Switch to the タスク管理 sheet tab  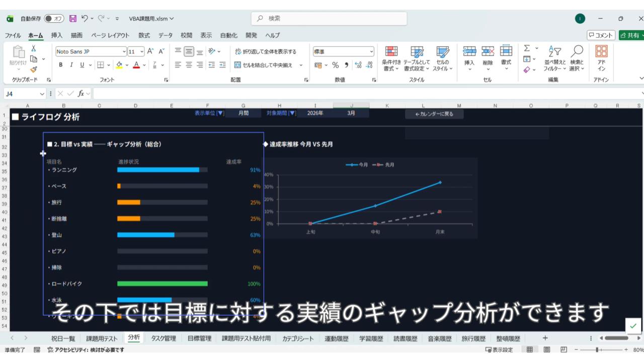[164, 338]
